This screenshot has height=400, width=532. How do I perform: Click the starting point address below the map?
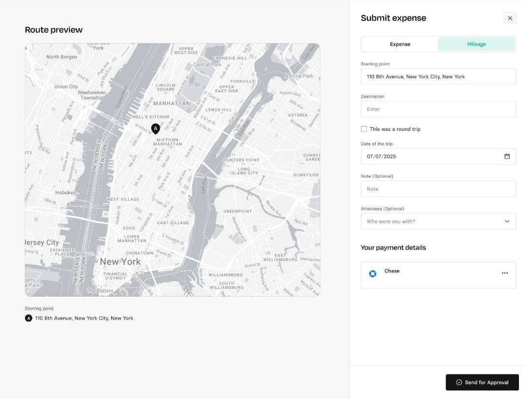(x=84, y=318)
